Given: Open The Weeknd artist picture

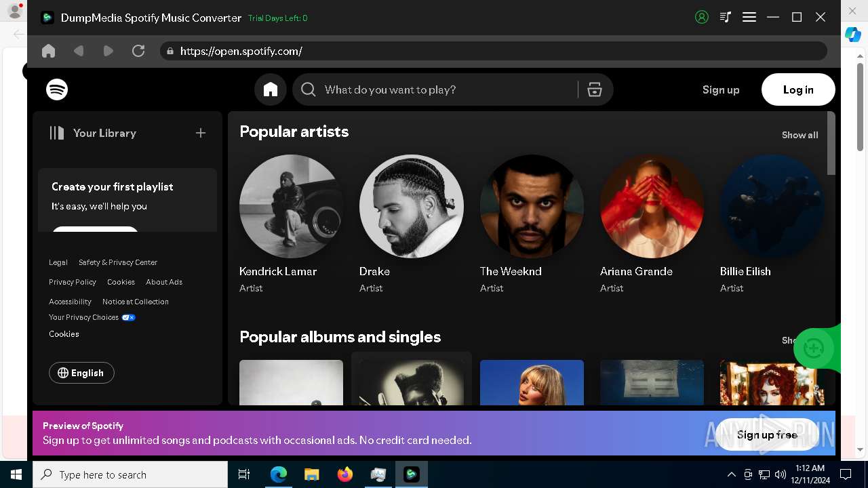Looking at the screenshot, I should pos(532,206).
